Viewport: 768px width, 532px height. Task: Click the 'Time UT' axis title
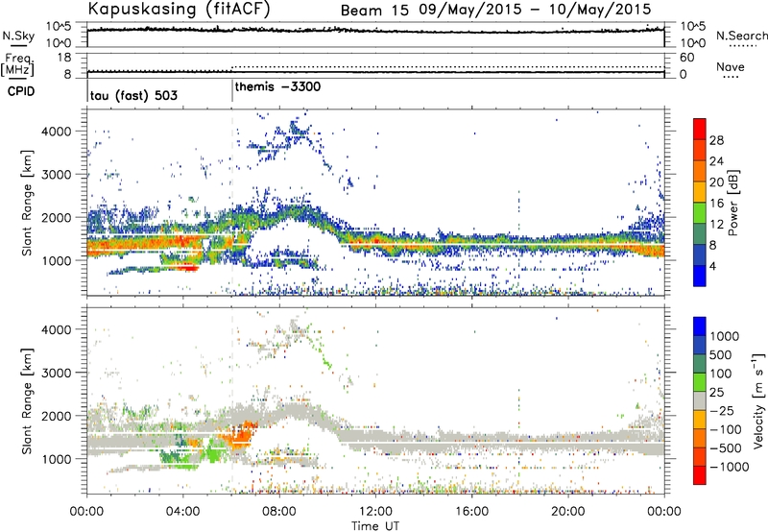tap(375, 526)
